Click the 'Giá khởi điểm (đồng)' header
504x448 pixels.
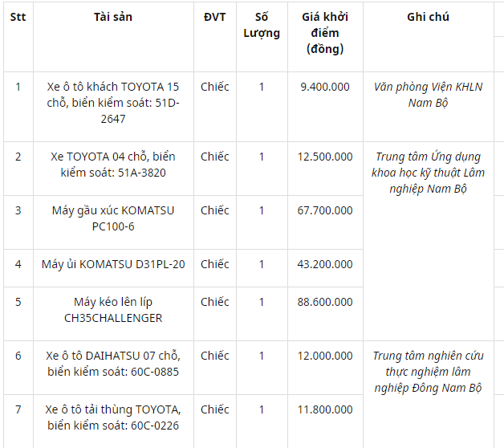[x=325, y=33]
